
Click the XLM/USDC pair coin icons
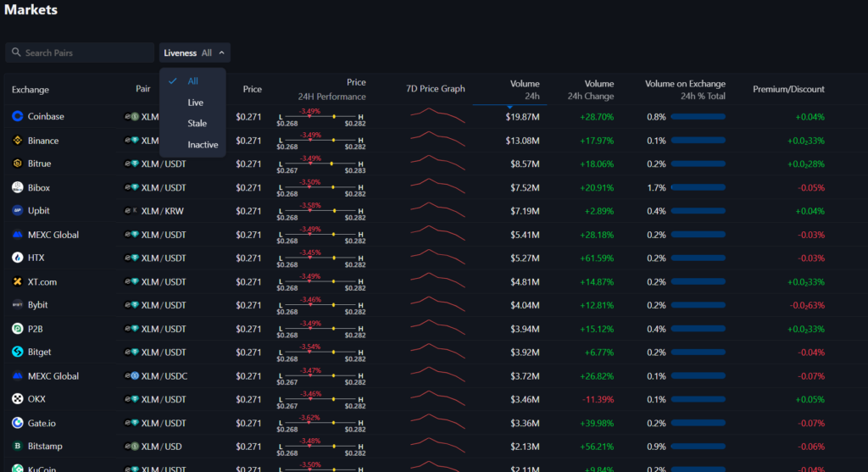click(131, 375)
